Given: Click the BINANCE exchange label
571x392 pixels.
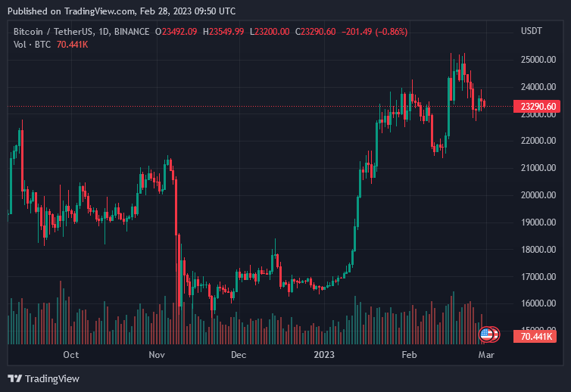Looking at the screenshot, I should click(135, 32).
